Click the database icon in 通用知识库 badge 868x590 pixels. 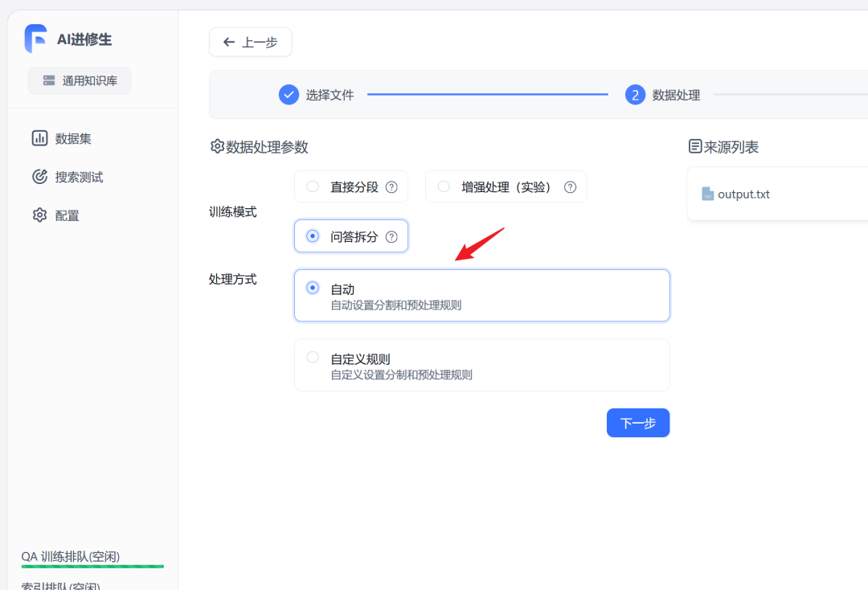click(49, 80)
